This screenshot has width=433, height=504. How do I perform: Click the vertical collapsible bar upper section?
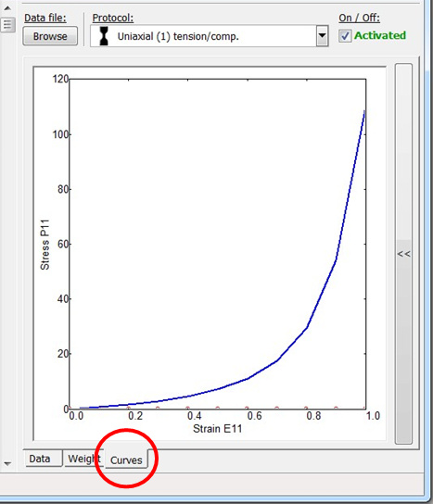click(403, 152)
